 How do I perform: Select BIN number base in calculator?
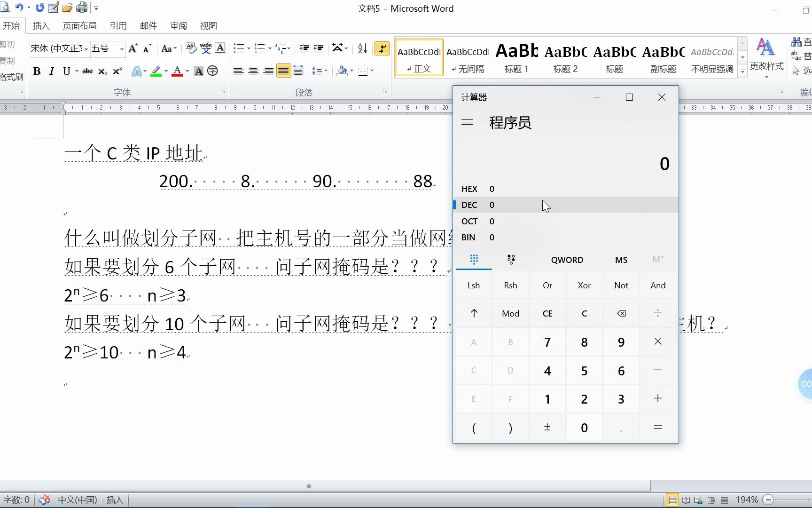point(566,237)
